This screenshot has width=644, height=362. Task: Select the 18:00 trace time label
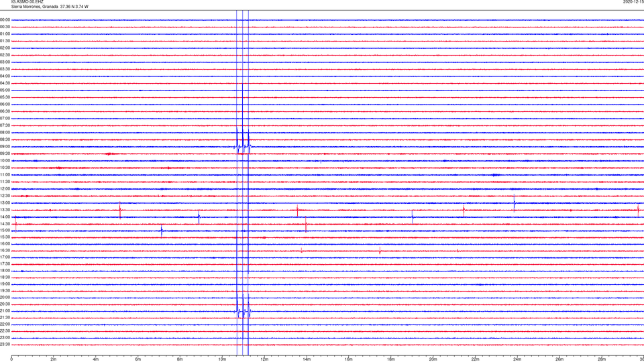5,270
